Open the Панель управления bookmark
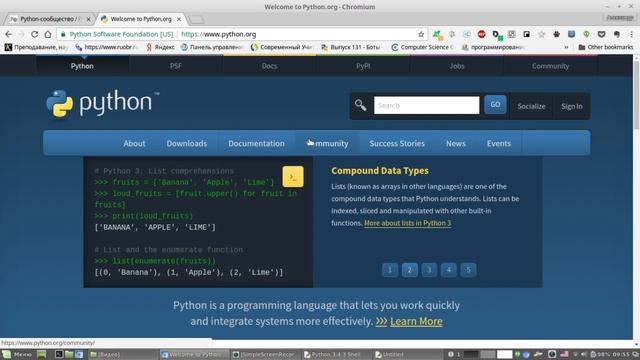 [212, 47]
